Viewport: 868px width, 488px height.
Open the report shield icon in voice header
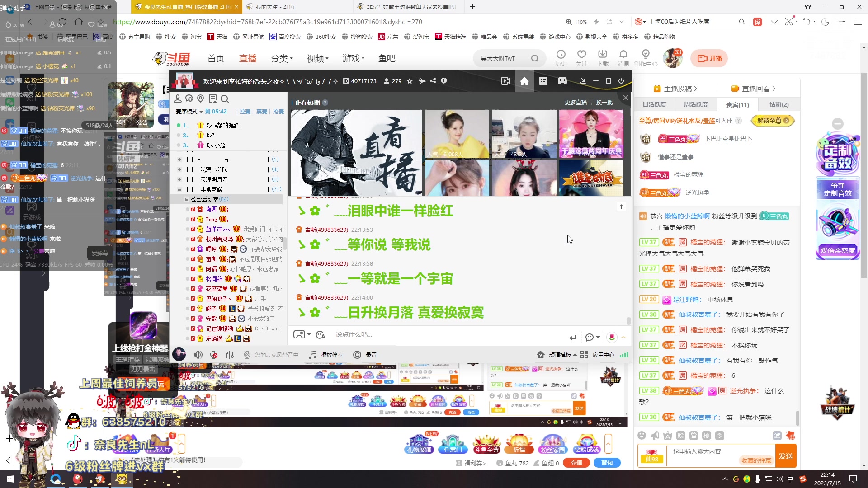coord(444,81)
